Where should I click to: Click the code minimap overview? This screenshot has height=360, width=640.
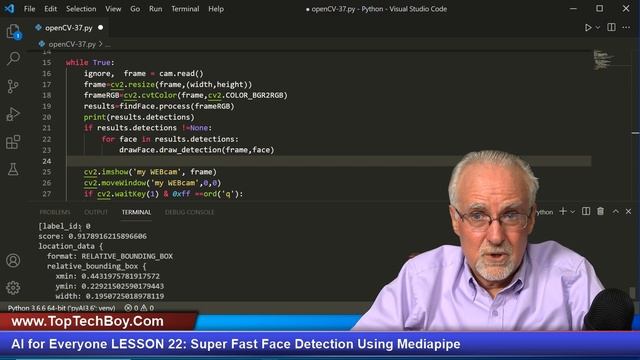coord(603,60)
